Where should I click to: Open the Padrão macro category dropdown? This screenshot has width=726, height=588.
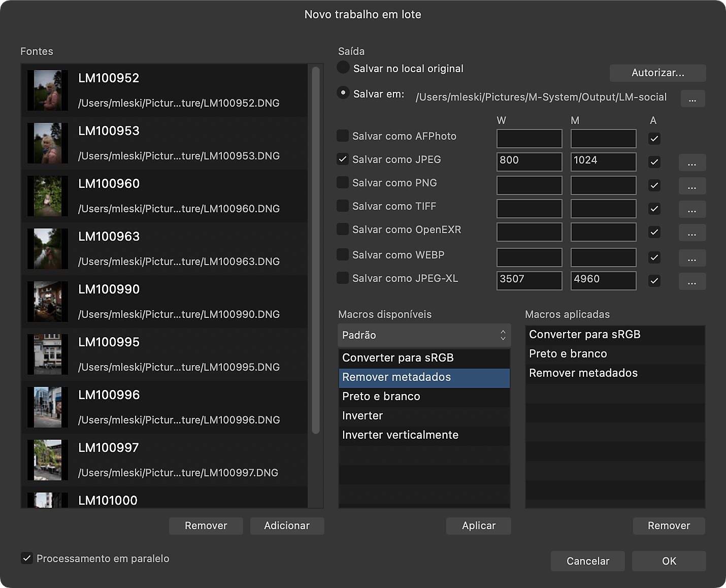pyautogui.click(x=424, y=335)
